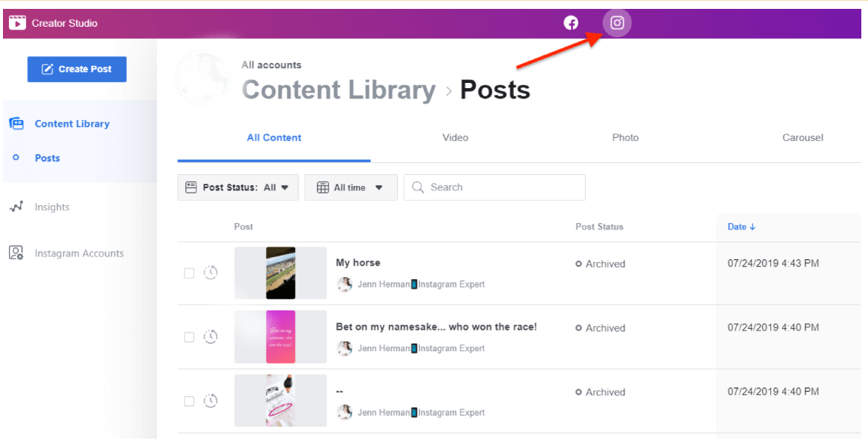
Task: Switch to Facebook via the Facebook icon
Action: click(x=571, y=23)
